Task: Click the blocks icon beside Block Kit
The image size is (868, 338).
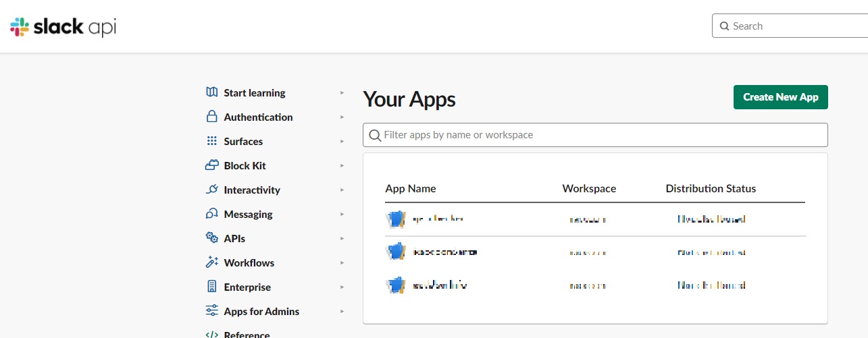Action: (212, 165)
